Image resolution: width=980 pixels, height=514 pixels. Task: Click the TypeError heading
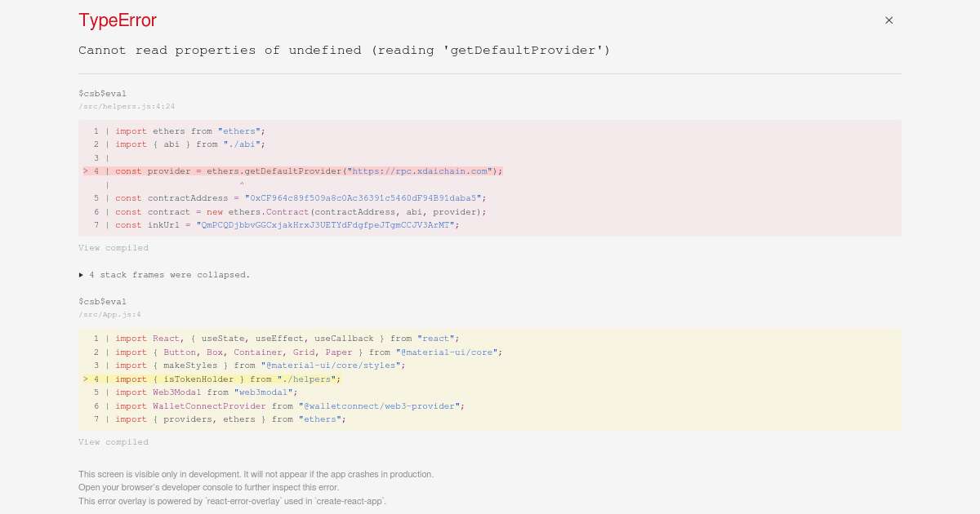117,20
